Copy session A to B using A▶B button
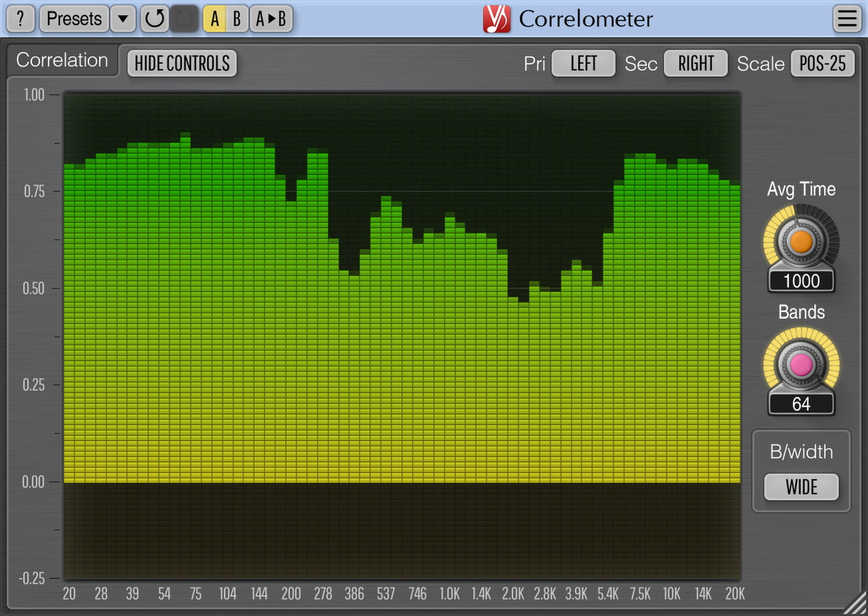Image resolution: width=868 pixels, height=616 pixels. point(270,19)
